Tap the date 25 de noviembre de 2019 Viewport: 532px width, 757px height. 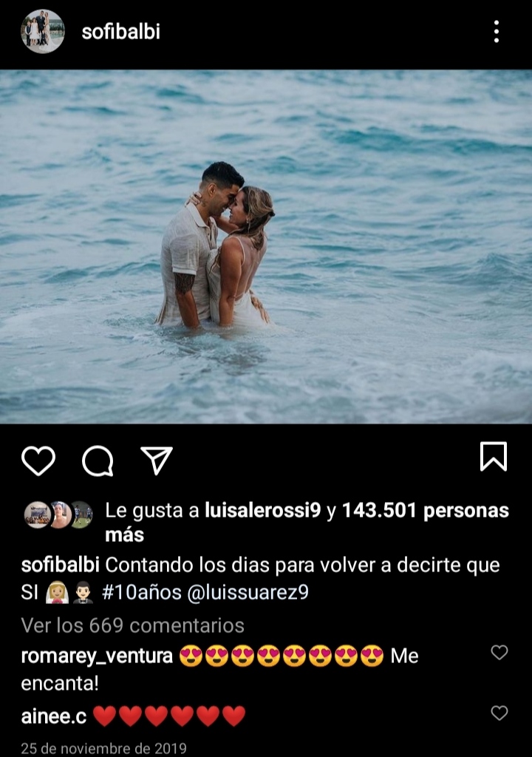coord(103,748)
